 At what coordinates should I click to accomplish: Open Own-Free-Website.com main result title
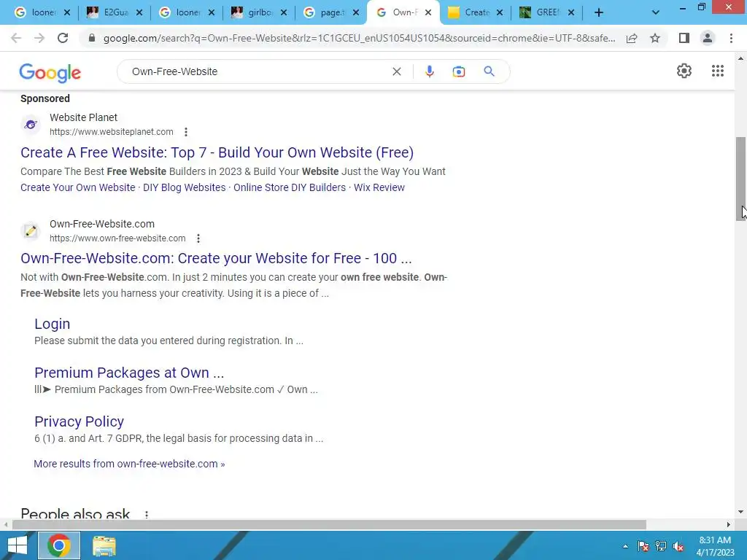tap(216, 258)
